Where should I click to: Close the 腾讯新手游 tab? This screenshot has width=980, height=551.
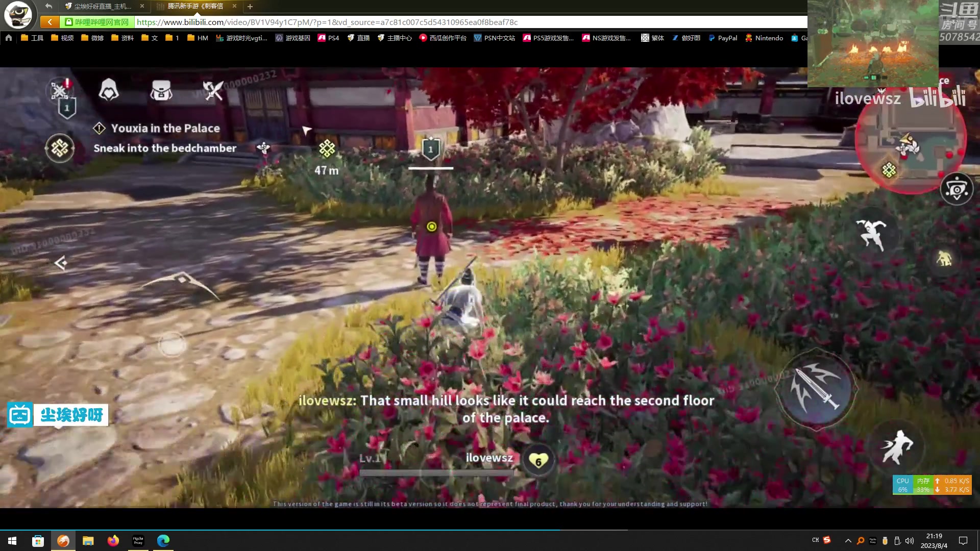[234, 6]
